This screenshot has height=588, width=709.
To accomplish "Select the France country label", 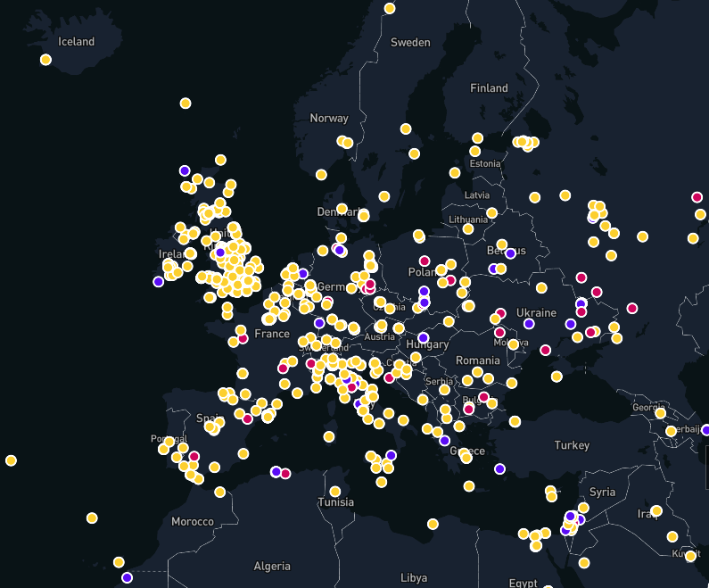I will [272, 334].
